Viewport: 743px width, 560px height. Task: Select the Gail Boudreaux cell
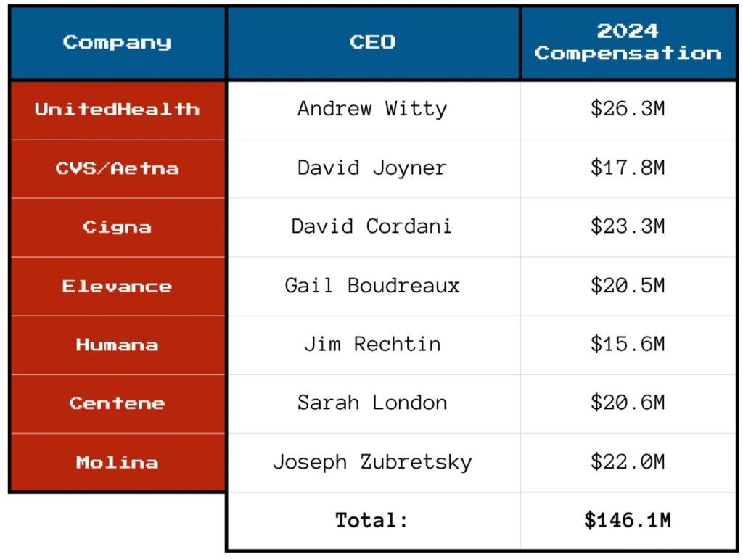tap(372, 286)
